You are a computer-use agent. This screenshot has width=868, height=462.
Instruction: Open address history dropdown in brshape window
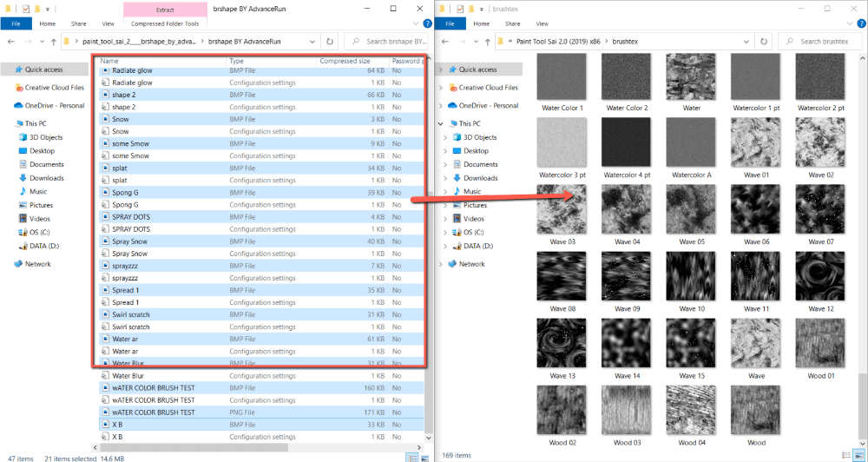click(x=312, y=42)
